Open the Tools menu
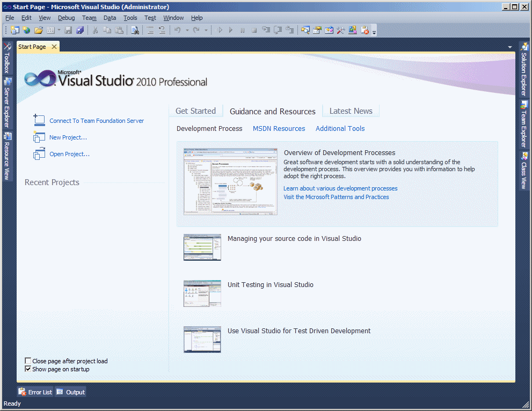 130,18
